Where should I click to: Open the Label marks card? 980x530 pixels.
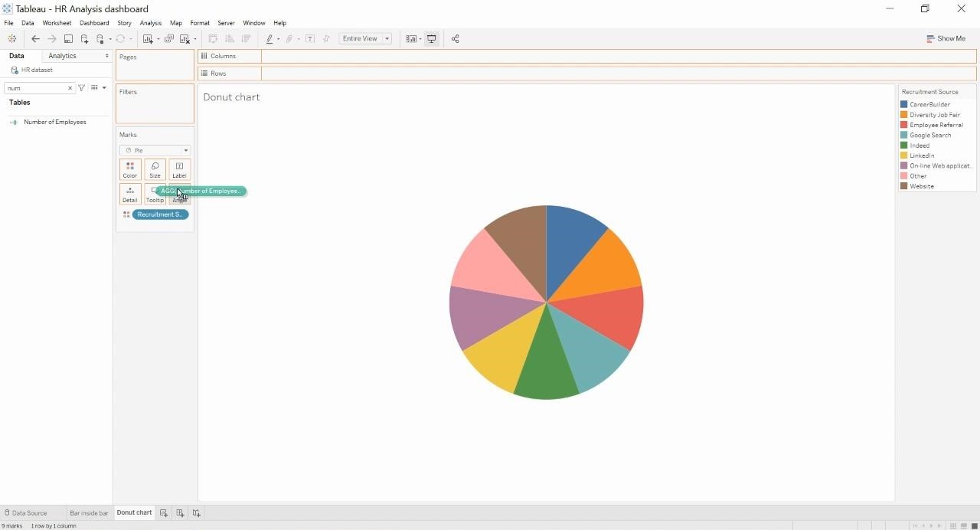pyautogui.click(x=179, y=169)
